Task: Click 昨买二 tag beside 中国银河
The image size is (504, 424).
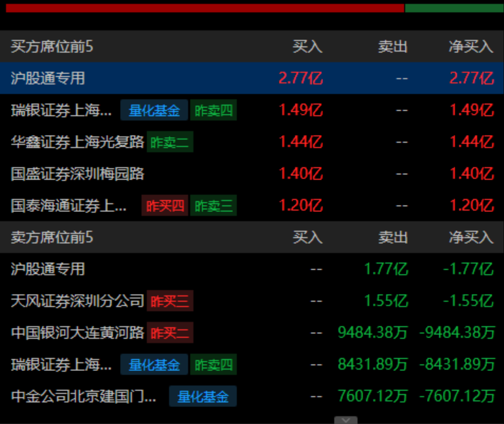Action: [170, 333]
